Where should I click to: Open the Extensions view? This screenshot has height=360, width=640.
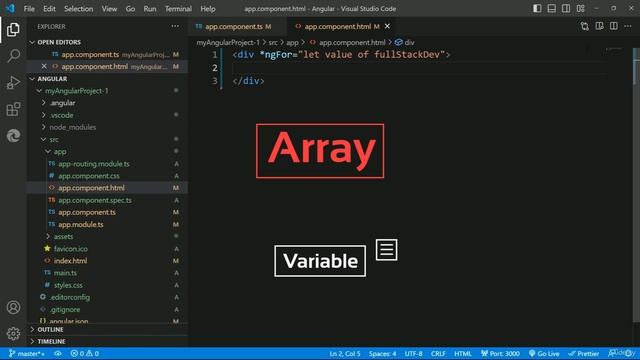coord(13,109)
